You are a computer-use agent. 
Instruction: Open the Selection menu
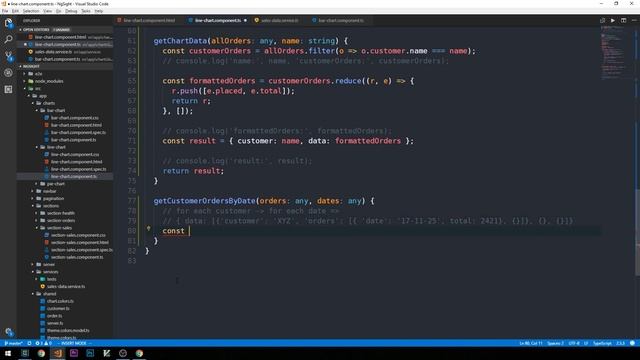click(31, 11)
